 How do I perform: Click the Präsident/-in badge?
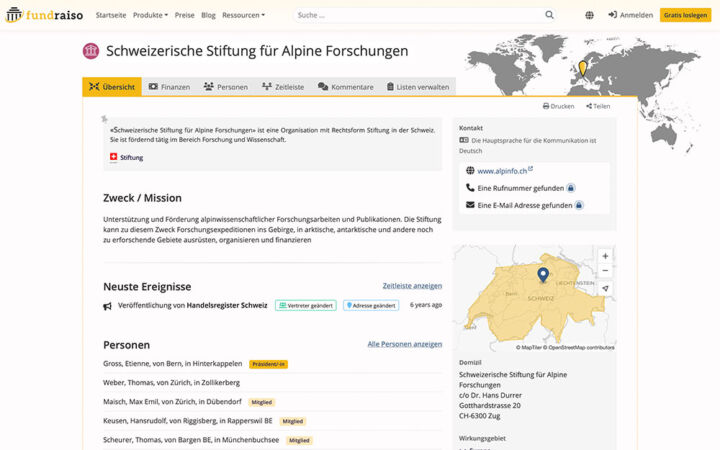coord(269,364)
